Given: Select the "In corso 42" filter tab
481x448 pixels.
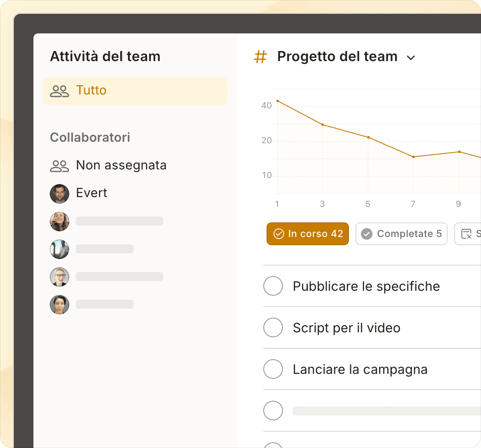Looking at the screenshot, I should pyautogui.click(x=308, y=234).
